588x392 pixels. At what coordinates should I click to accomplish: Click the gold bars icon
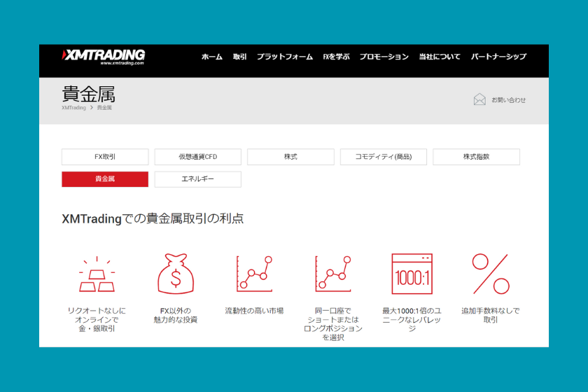coord(97,275)
